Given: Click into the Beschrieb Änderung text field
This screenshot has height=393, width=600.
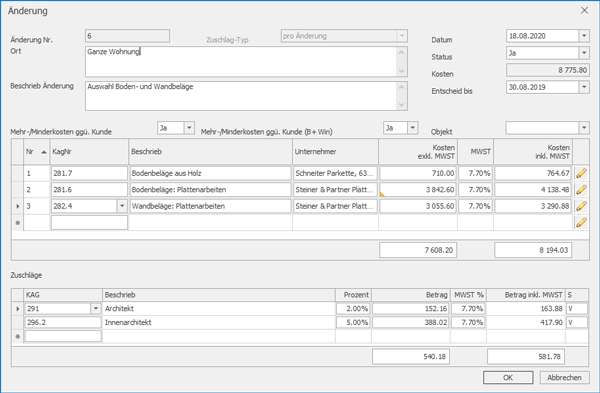Looking at the screenshot, I should (x=246, y=96).
